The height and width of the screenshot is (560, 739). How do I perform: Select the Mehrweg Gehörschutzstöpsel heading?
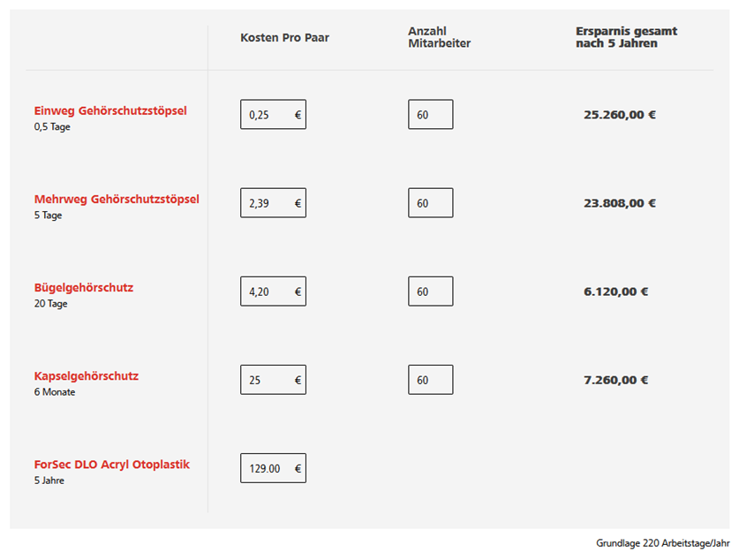coord(117,199)
